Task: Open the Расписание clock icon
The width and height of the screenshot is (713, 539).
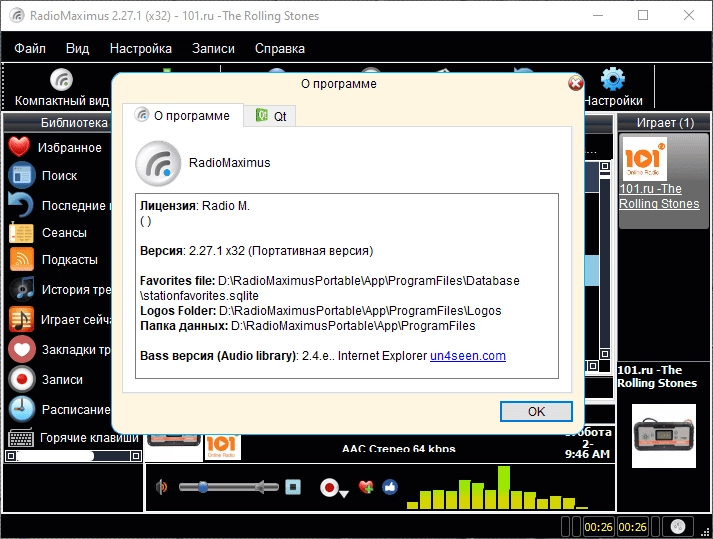Action: 22,409
